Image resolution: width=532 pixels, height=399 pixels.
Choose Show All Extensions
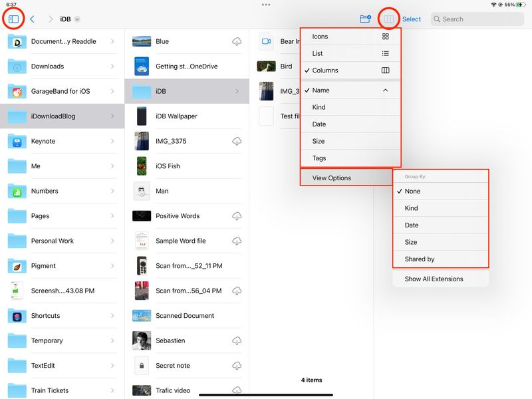(x=440, y=279)
